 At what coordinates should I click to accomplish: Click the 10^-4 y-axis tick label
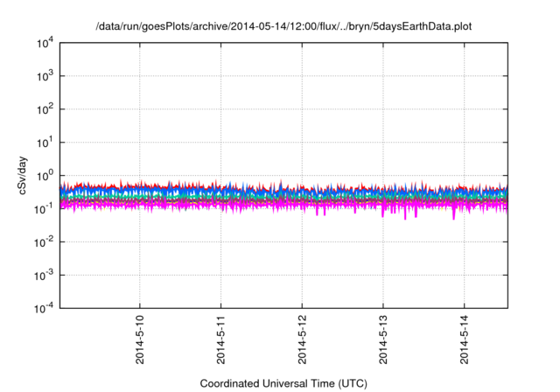coord(44,308)
